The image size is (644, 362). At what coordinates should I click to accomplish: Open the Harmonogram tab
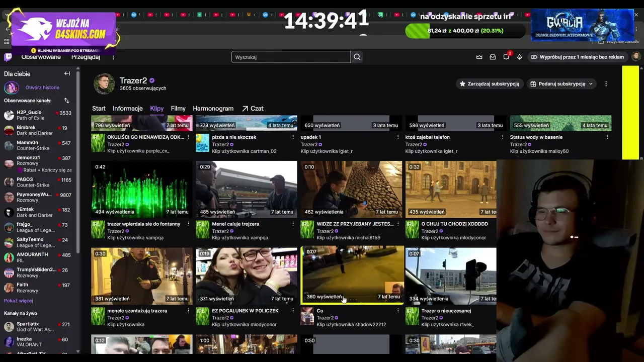tap(213, 109)
